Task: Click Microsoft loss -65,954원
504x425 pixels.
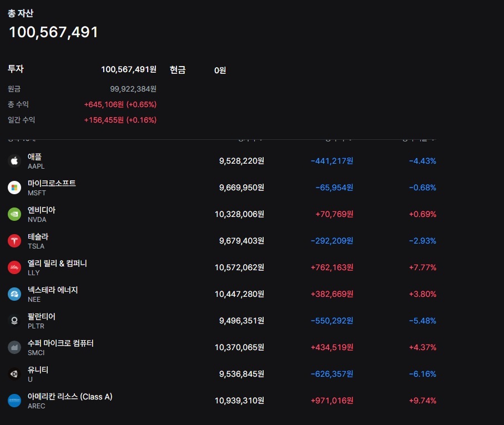Action: (x=334, y=188)
